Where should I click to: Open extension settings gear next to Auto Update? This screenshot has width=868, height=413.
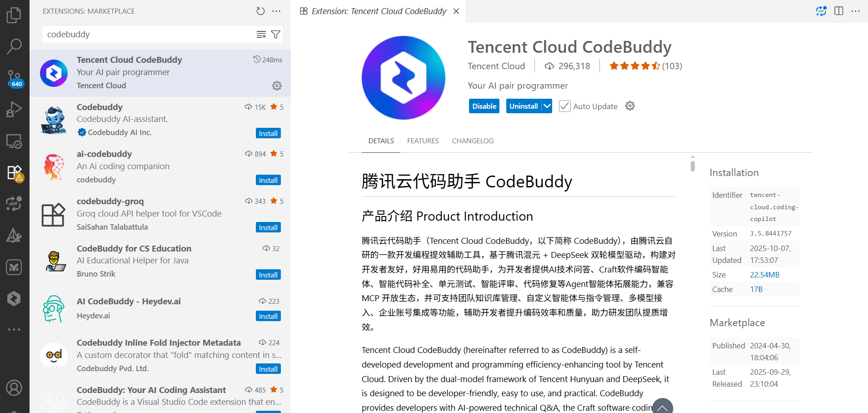(630, 106)
